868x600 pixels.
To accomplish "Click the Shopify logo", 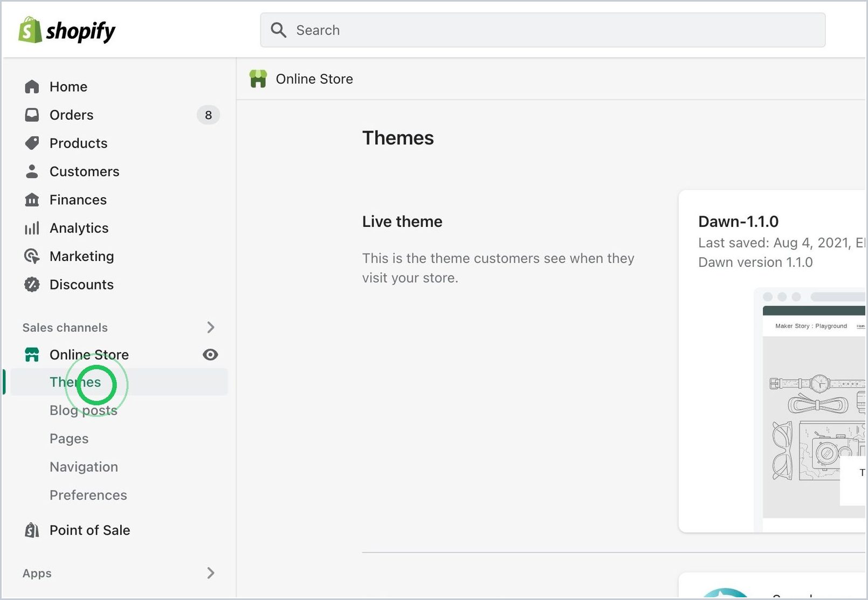I will (67, 30).
